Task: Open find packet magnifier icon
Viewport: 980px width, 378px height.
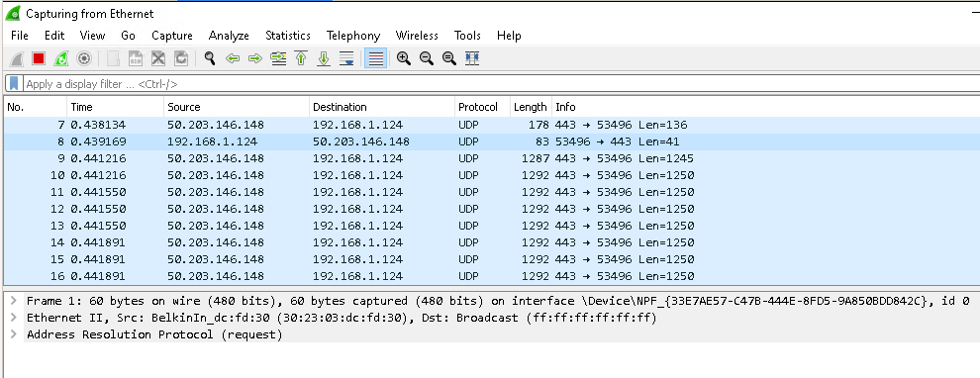Action: [x=210, y=58]
